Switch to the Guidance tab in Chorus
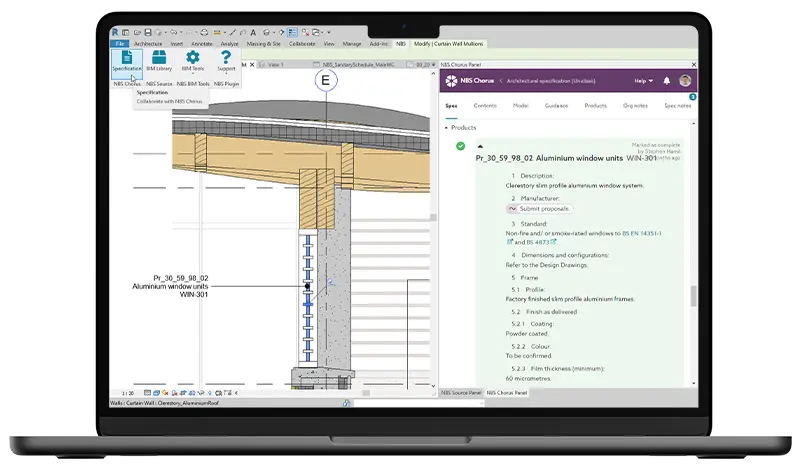 [556, 106]
